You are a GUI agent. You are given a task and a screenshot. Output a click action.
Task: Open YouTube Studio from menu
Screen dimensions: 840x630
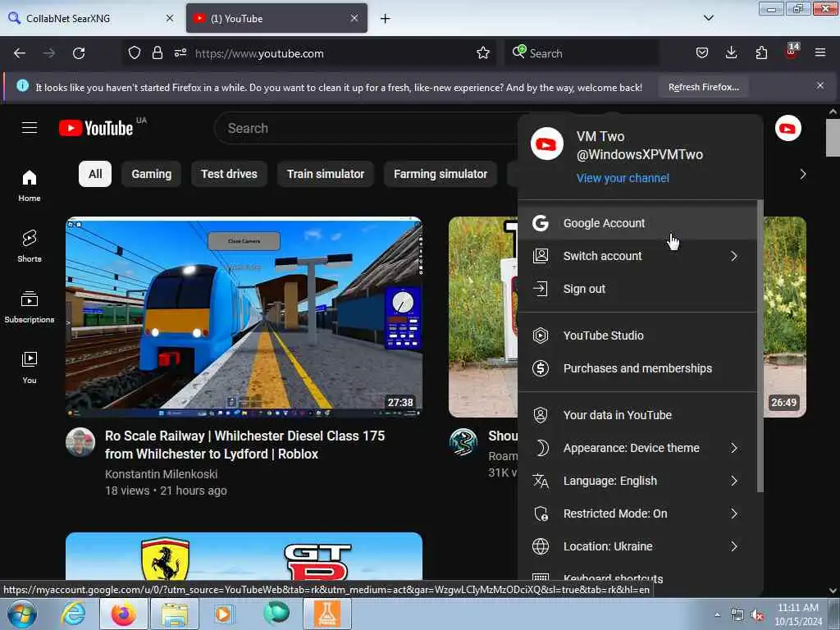(637, 336)
